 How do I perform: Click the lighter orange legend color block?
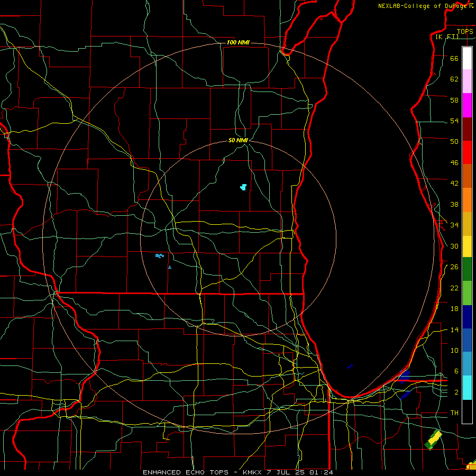467,200
